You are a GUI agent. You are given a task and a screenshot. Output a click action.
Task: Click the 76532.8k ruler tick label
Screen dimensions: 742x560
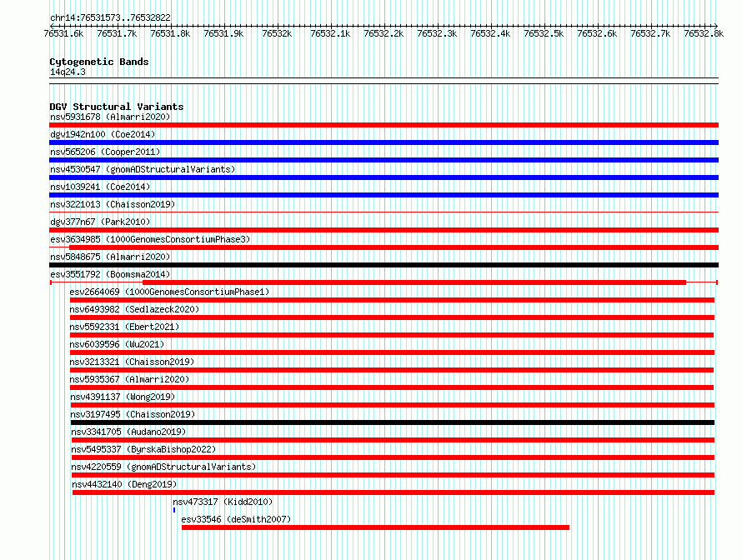[x=704, y=33]
